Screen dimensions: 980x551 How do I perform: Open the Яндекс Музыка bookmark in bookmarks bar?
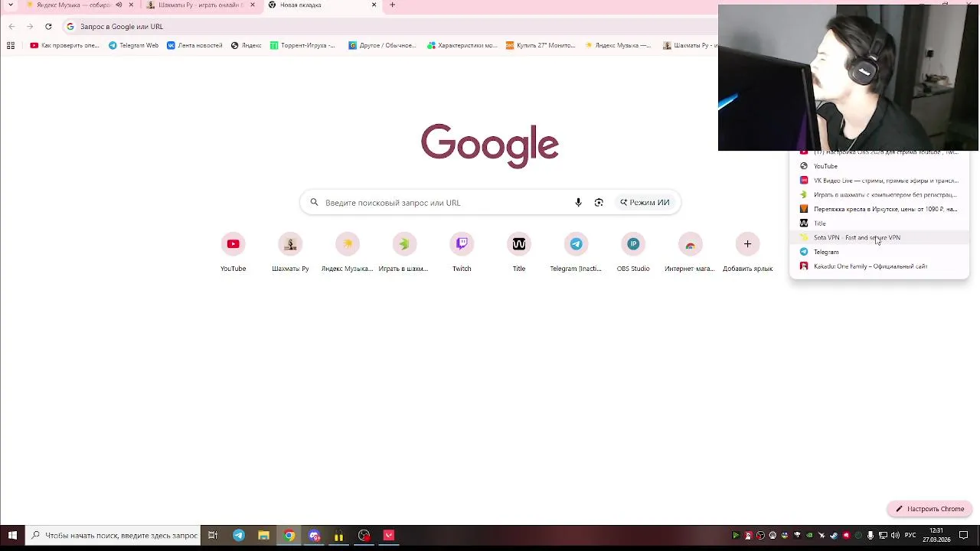pos(617,45)
